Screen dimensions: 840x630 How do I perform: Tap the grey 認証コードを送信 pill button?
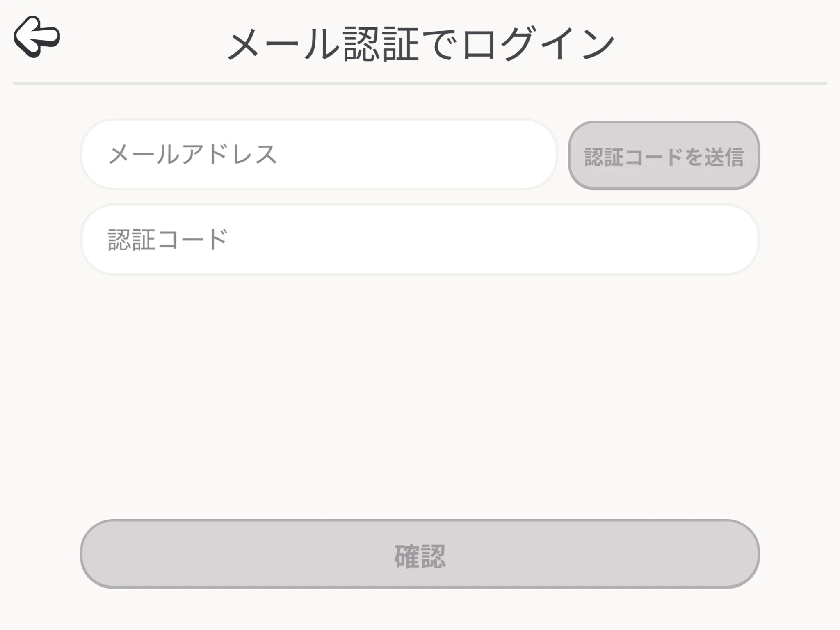pyautogui.click(x=664, y=155)
